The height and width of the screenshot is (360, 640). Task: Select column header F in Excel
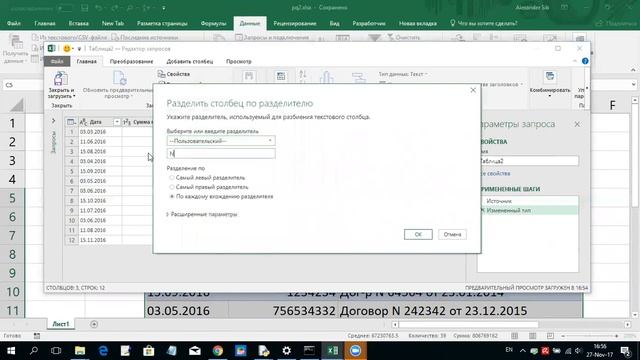pos(612,105)
